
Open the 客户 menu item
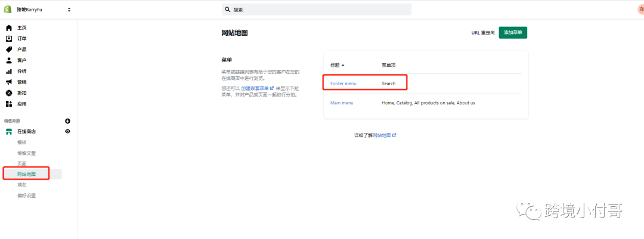(22, 60)
